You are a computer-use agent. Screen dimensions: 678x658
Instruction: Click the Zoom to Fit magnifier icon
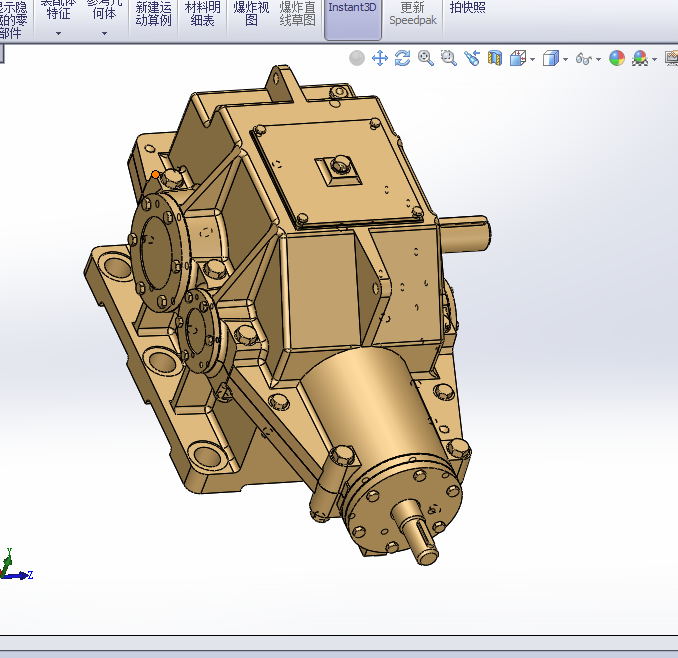[x=425, y=58]
